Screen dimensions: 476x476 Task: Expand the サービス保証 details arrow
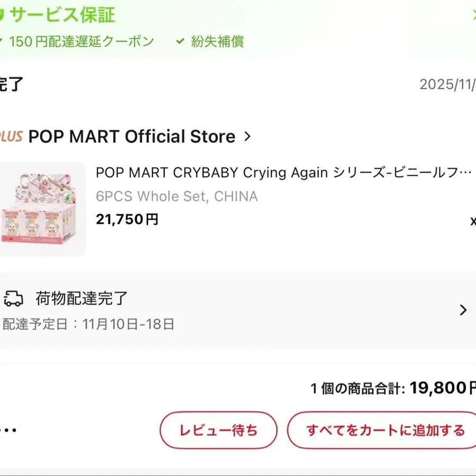click(x=473, y=15)
